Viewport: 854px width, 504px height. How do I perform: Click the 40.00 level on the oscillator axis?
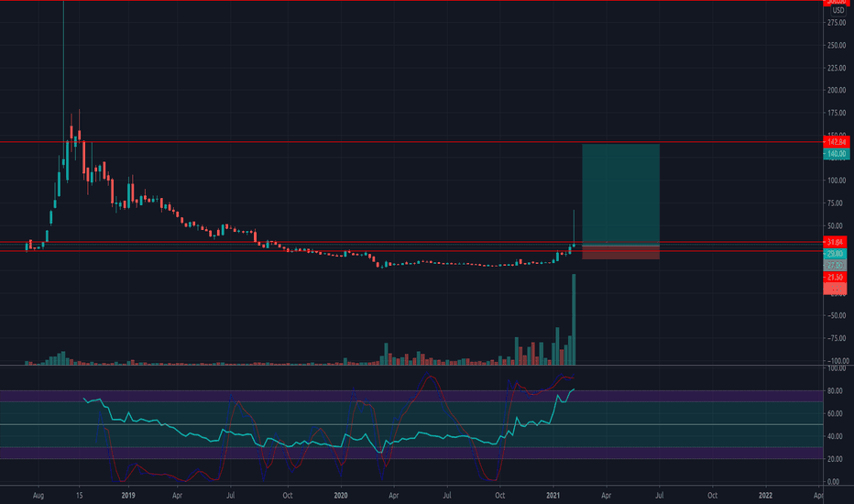point(835,436)
